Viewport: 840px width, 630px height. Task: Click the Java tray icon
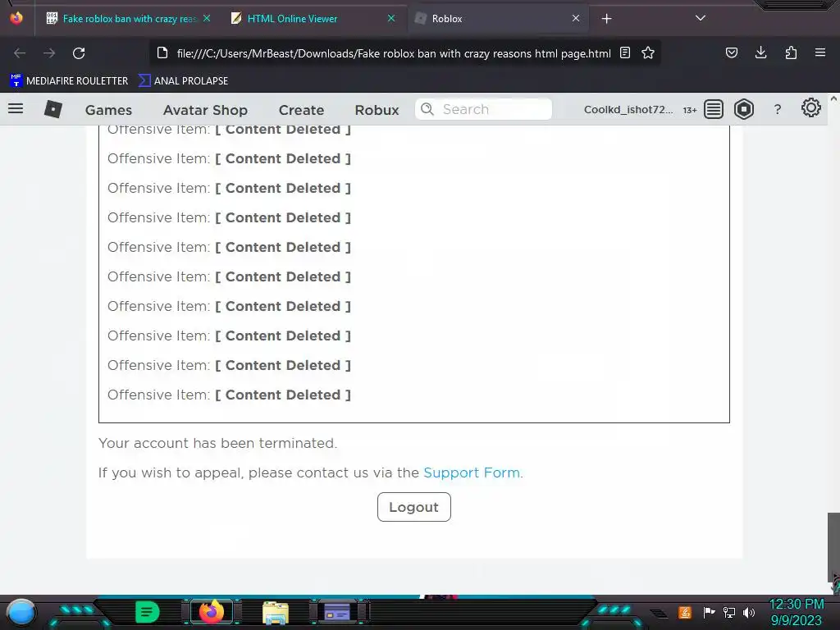(685, 612)
